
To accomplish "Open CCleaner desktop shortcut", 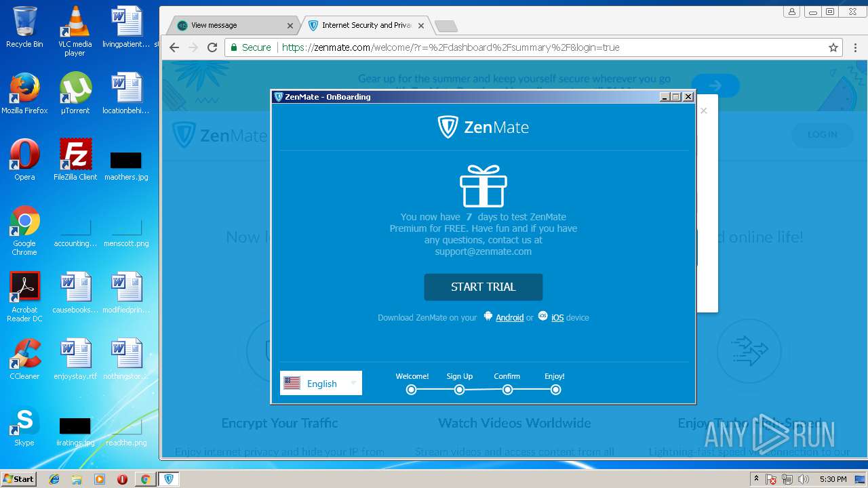I will 24,359.
